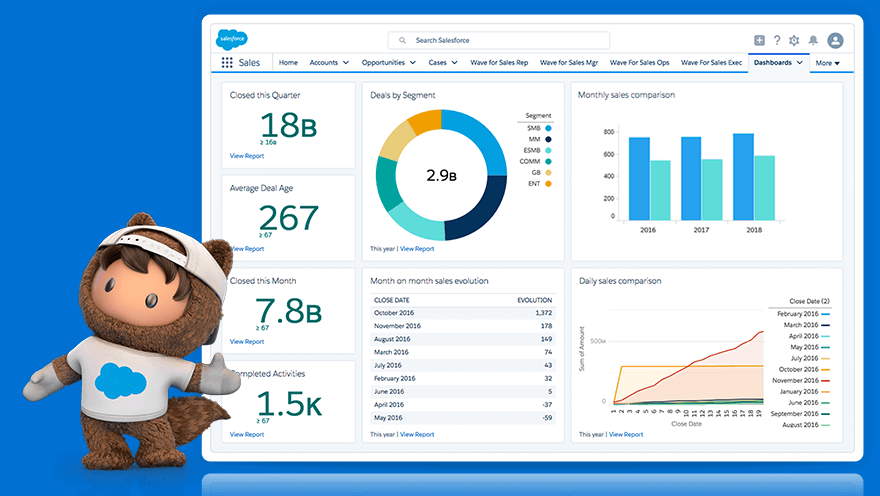View Report for Average Deal Age
880x496 pixels.
point(248,249)
